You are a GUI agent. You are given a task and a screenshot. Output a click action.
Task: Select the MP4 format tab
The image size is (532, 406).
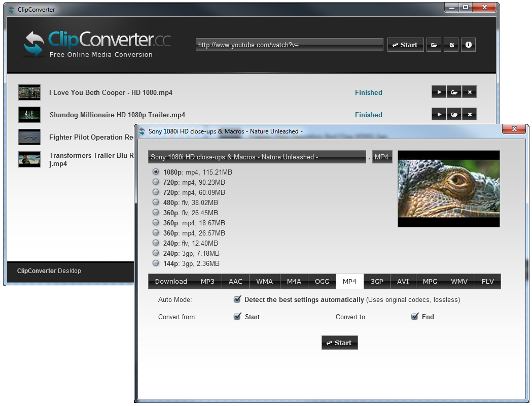349,282
